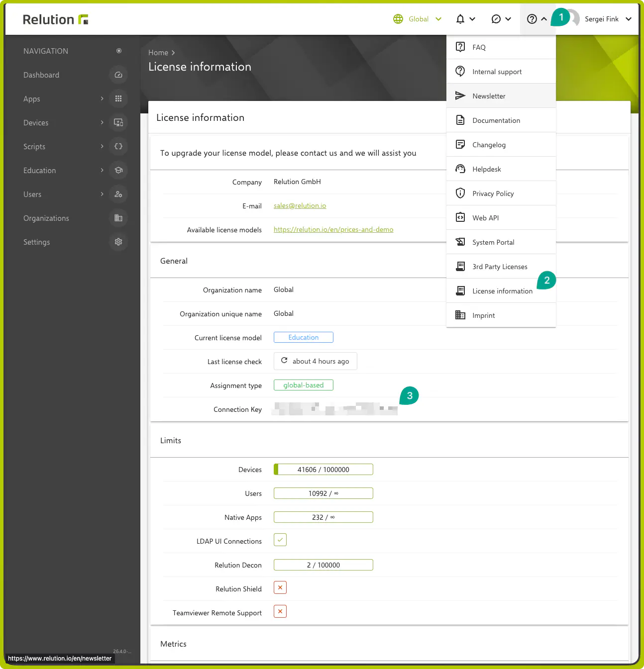644x669 pixels.
Task: Click the Organizations building icon
Action: tap(118, 218)
